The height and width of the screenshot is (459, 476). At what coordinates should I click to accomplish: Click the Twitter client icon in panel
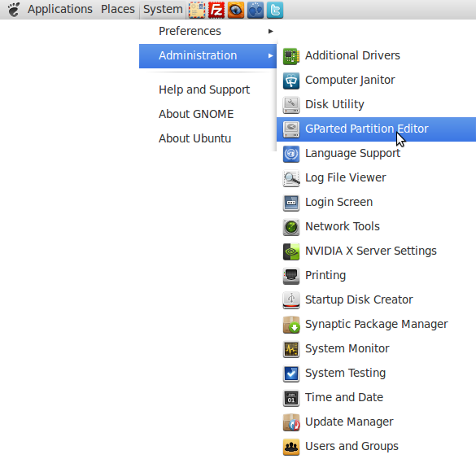275,10
